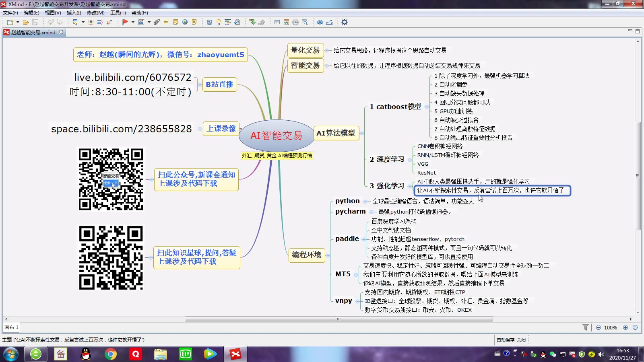The image size is (644, 362).
Task: Insert a topic with toolbar icon
Action: (x=75, y=22)
